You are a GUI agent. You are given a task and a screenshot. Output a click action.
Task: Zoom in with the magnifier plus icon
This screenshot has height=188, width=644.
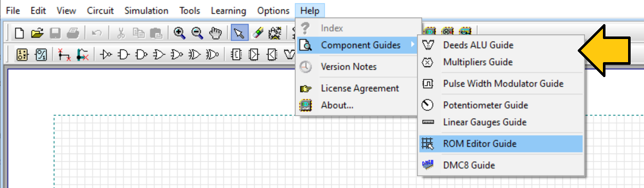coord(180,33)
